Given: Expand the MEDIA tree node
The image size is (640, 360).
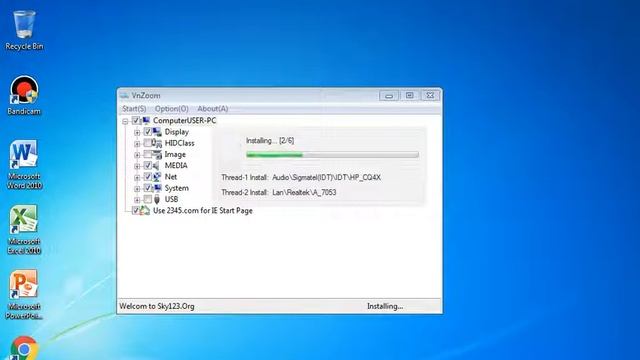Looking at the screenshot, I should (x=137, y=166).
